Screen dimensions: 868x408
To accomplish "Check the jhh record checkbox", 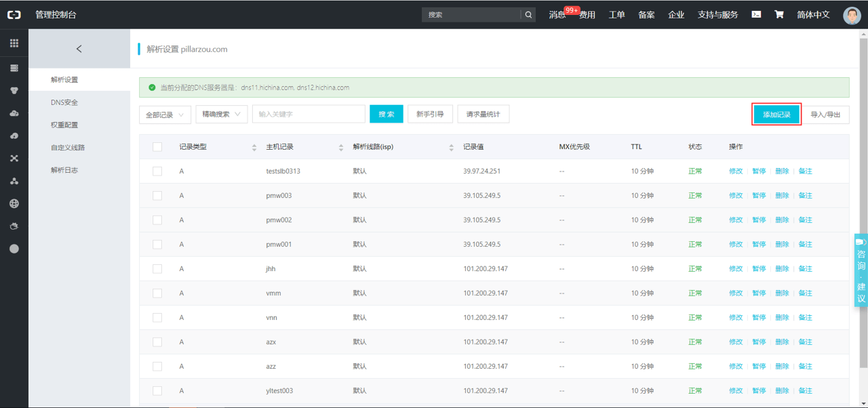I will point(157,269).
